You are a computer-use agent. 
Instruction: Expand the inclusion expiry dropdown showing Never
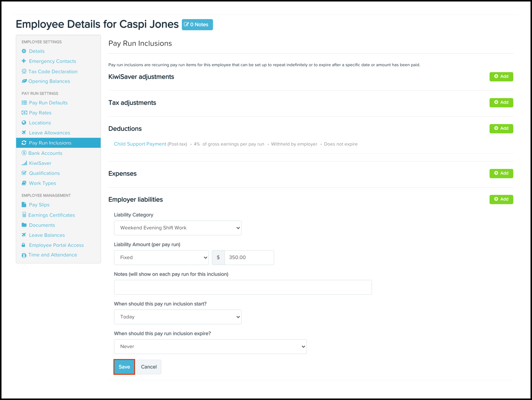point(210,347)
